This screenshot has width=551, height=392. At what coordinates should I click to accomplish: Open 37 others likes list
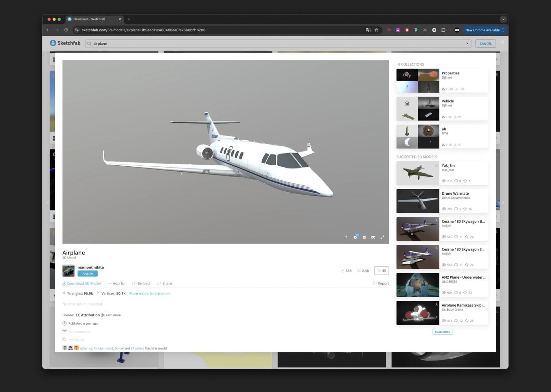click(137, 348)
